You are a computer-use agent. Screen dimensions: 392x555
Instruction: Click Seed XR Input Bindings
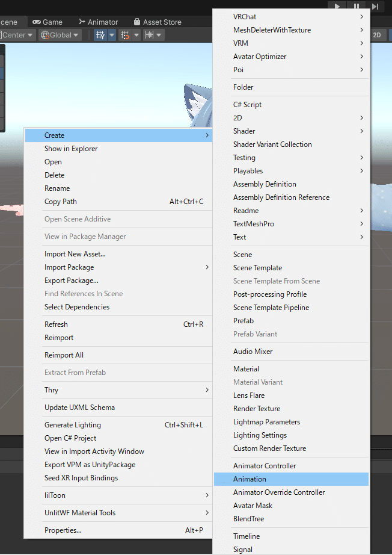point(119,478)
